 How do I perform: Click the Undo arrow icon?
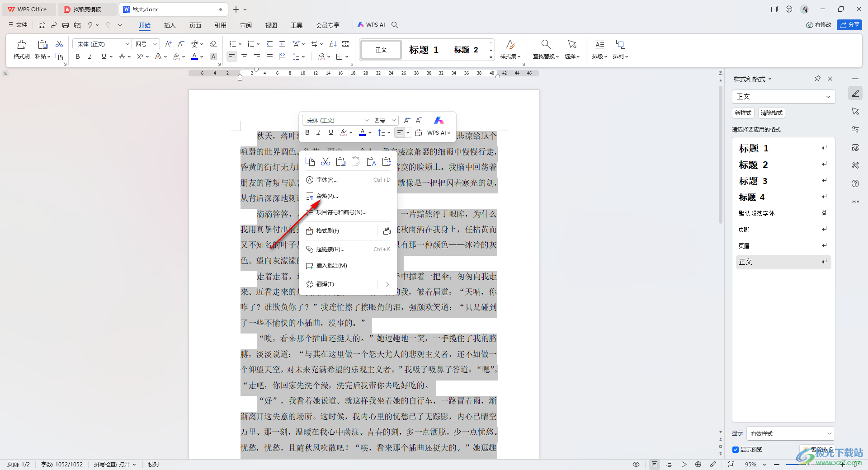(x=90, y=25)
